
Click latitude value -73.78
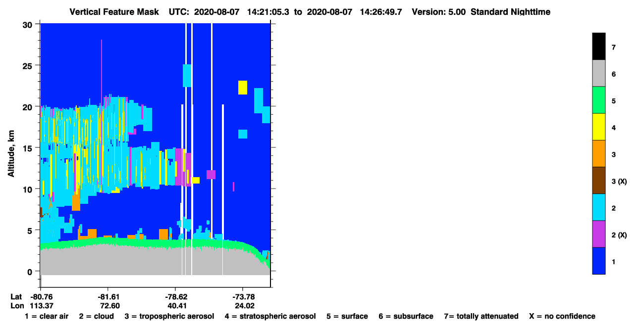point(243,297)
